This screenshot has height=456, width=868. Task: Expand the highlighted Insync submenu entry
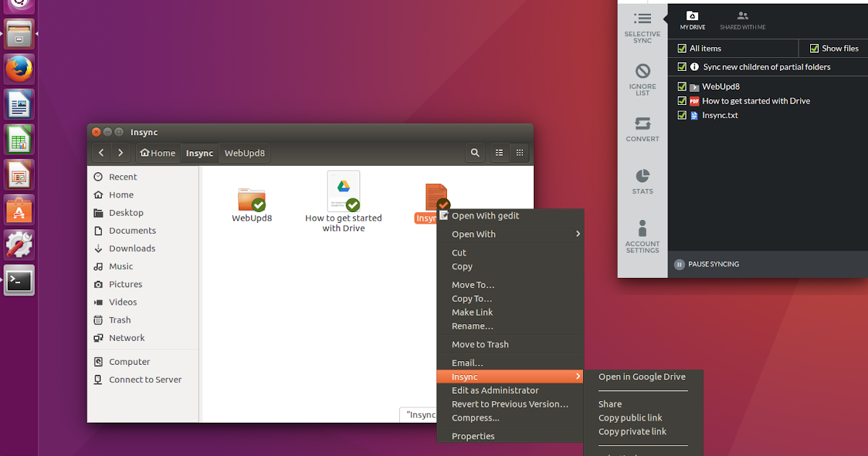click(x=510, y=377)
